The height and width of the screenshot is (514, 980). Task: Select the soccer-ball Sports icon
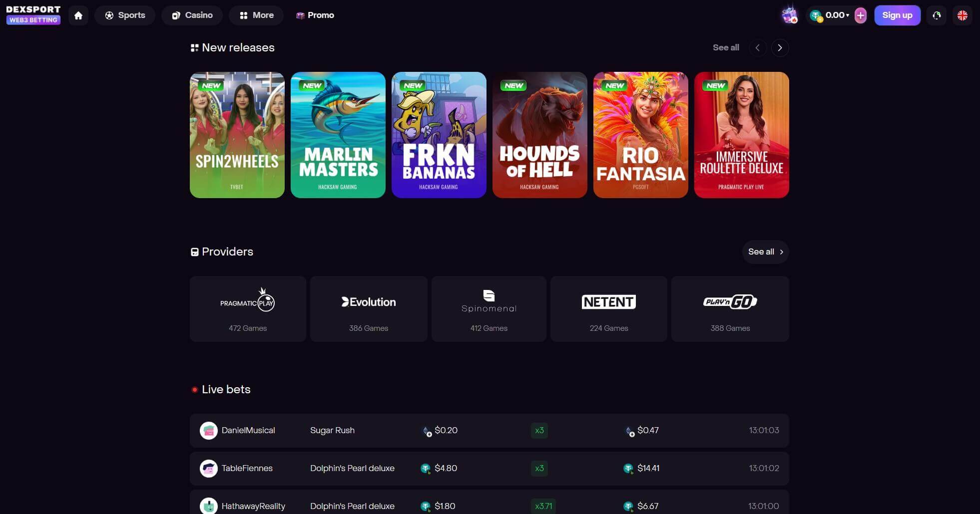coord(110,15)
